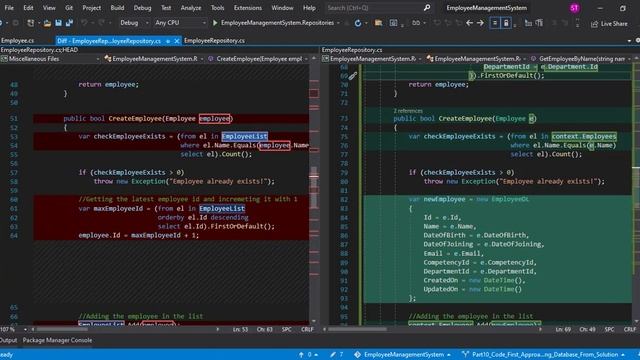This screenshot has width=640, height=360.
Task: Open left pane EmployeeManagementSystem.R class dropdown
Action: tap(153, 59)
